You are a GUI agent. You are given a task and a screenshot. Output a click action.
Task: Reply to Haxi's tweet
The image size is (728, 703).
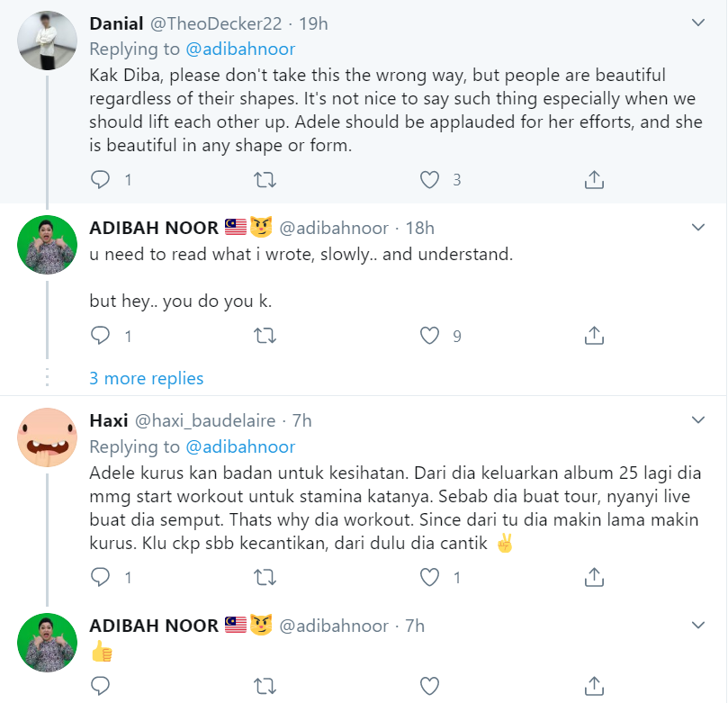101,577
